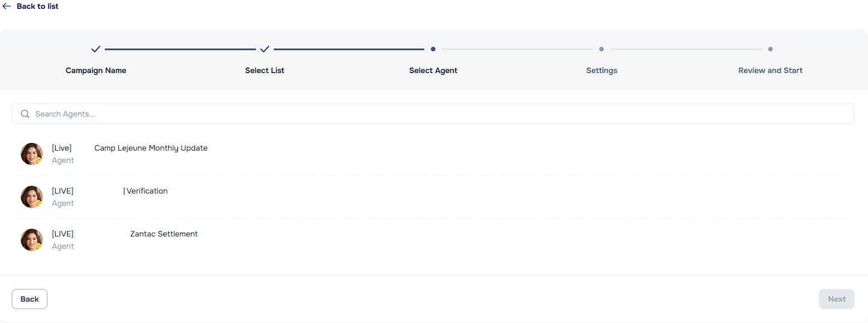
Task: Click the Back to list link
Action: pyautogui.click(x=37, y=6)
